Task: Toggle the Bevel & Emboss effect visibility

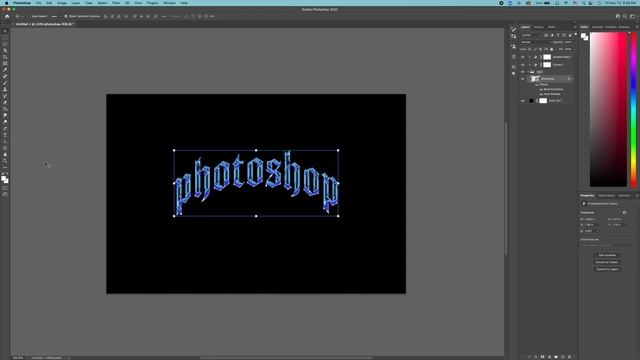Action: [541, 89]
